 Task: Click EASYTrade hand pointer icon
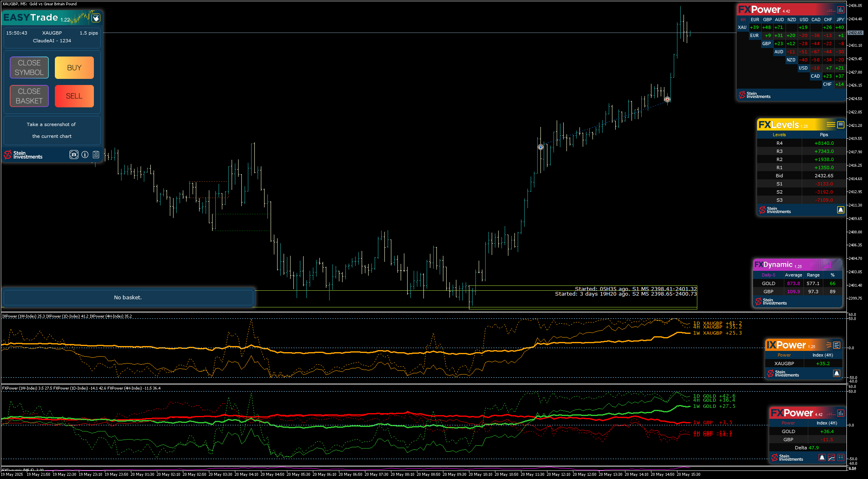tap(96, 17)
